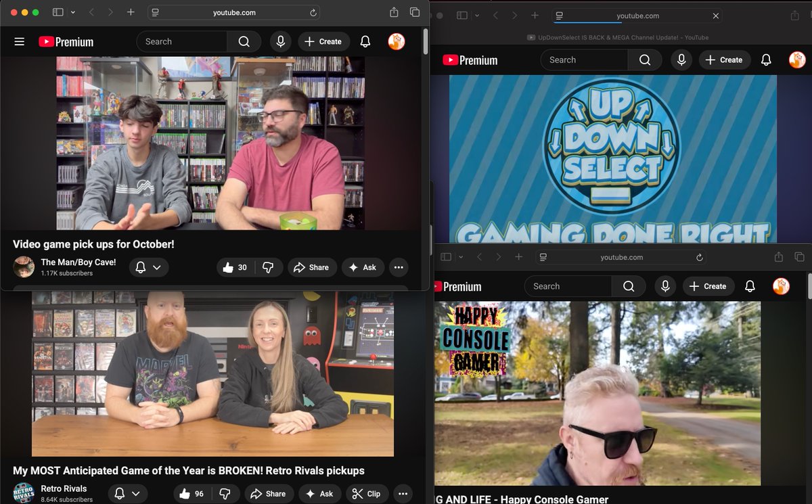Image resolution: width=812 pixels, height=504 pixels.
Task: Toggle Safari sidebar in Man/Boy Cave window
Action: [58, 12]
